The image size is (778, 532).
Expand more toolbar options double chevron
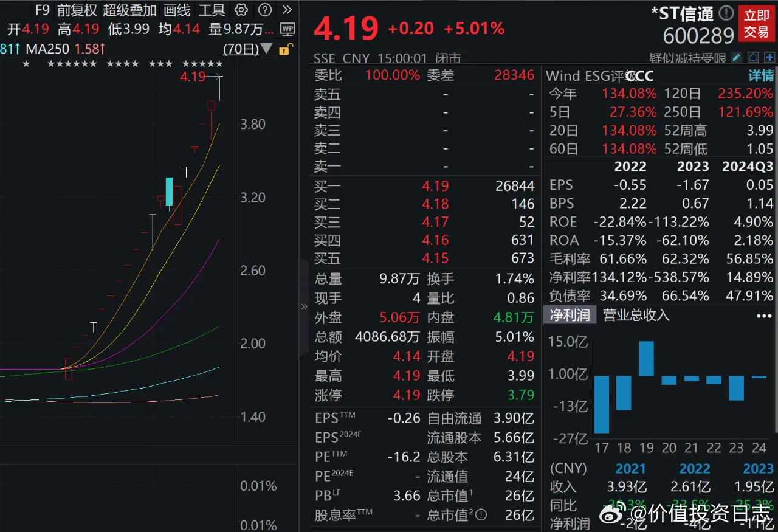[287, 10]
